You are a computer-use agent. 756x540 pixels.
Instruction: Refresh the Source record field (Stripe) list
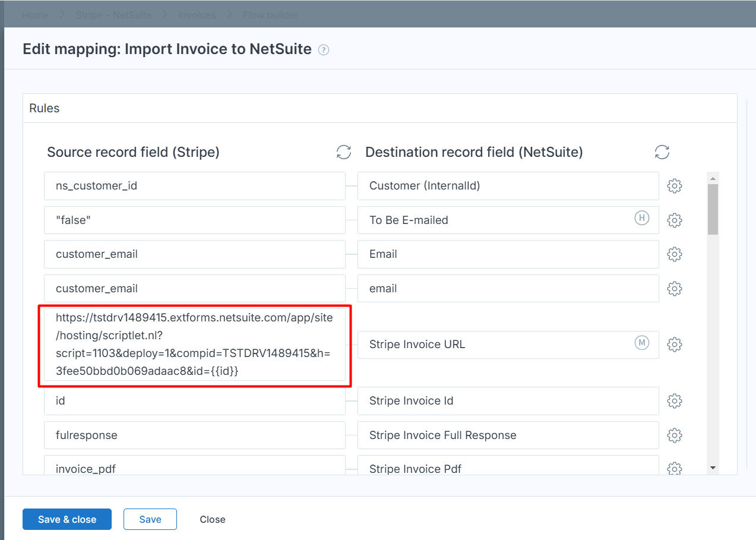coord(344,152)
